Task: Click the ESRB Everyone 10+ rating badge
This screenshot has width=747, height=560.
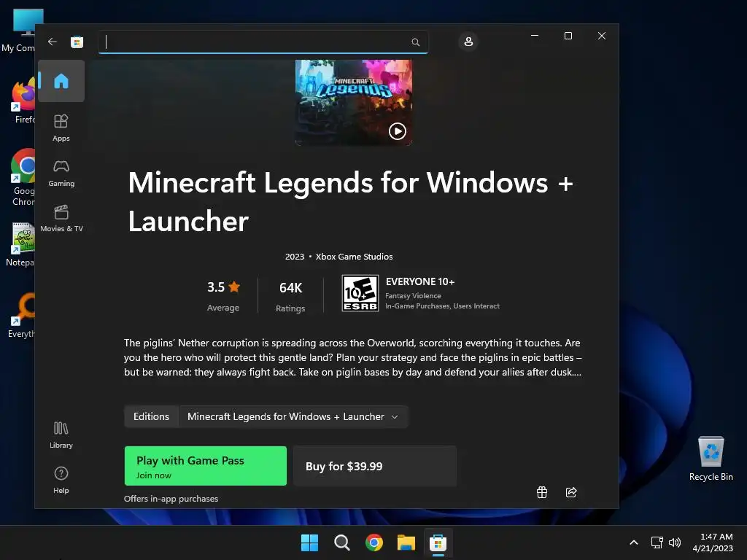Action: 360,293
